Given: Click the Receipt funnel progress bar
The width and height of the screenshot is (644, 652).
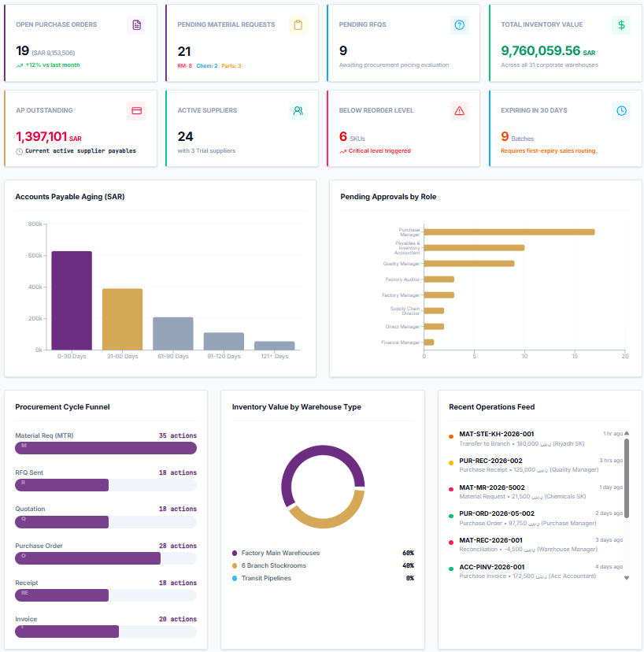Looking at the screenshot, I should tap(105, 595).
